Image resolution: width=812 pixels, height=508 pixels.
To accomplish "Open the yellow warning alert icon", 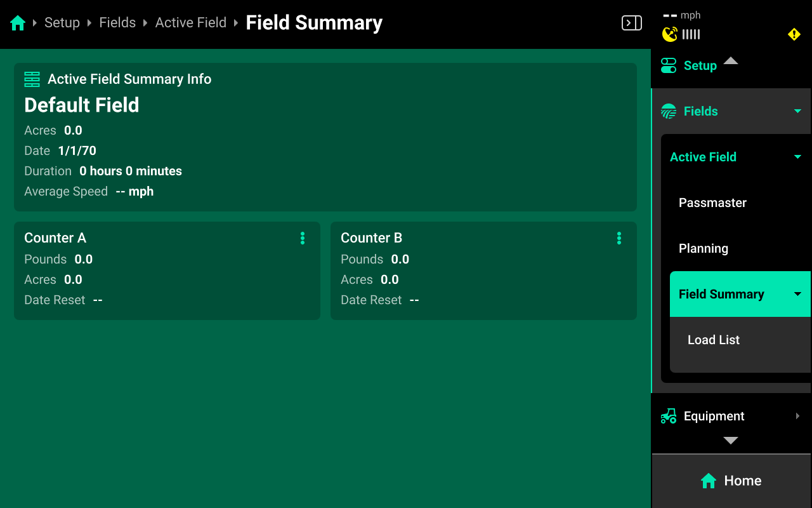I will point(794,34).
